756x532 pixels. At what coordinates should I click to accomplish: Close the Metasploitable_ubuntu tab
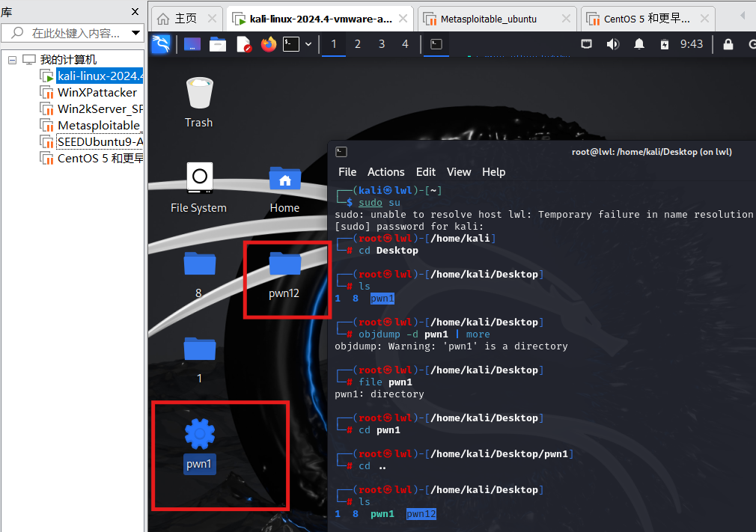point(566,19)
